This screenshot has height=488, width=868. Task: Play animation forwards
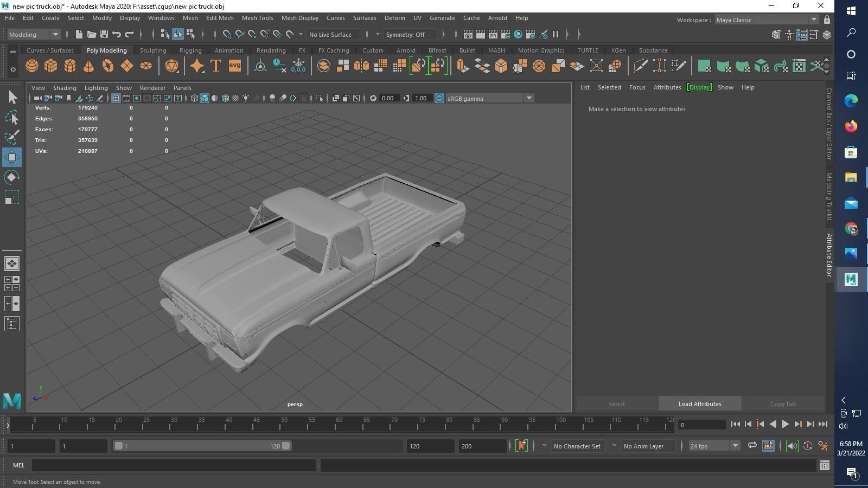(x=785, y=425)
